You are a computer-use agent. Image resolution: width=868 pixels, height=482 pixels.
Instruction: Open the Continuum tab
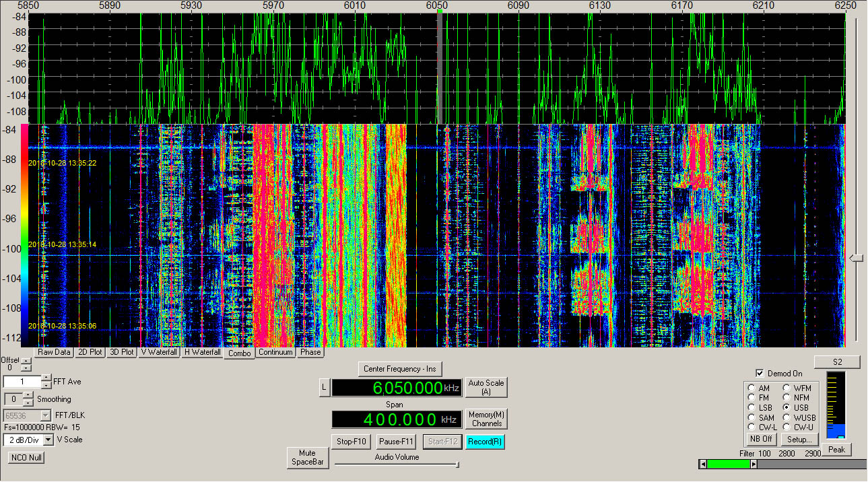click(x=275, y=352)
